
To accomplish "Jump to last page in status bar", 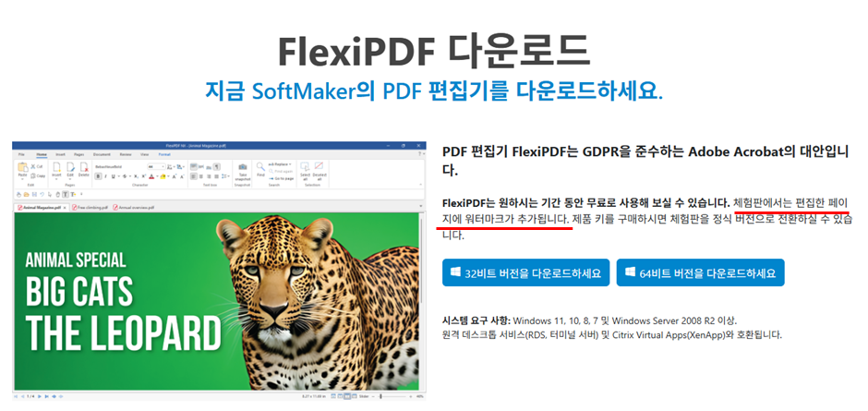I will (x=46, y=396).
